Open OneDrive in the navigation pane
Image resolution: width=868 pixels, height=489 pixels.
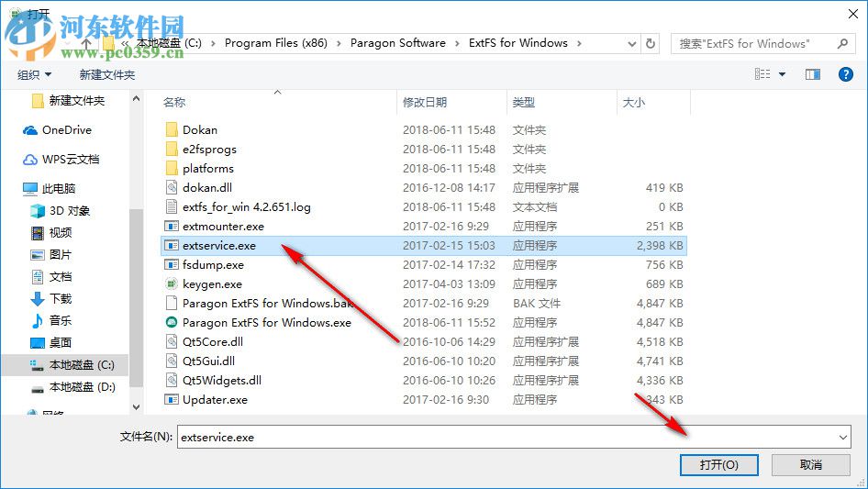pos(57,130)
